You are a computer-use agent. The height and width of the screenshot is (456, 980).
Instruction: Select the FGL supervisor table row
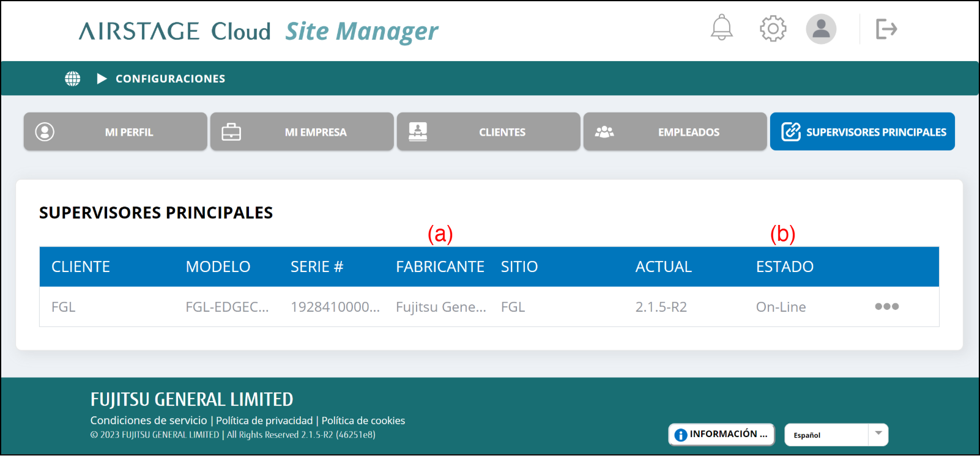pyautogui.click(x=428, y=307)
